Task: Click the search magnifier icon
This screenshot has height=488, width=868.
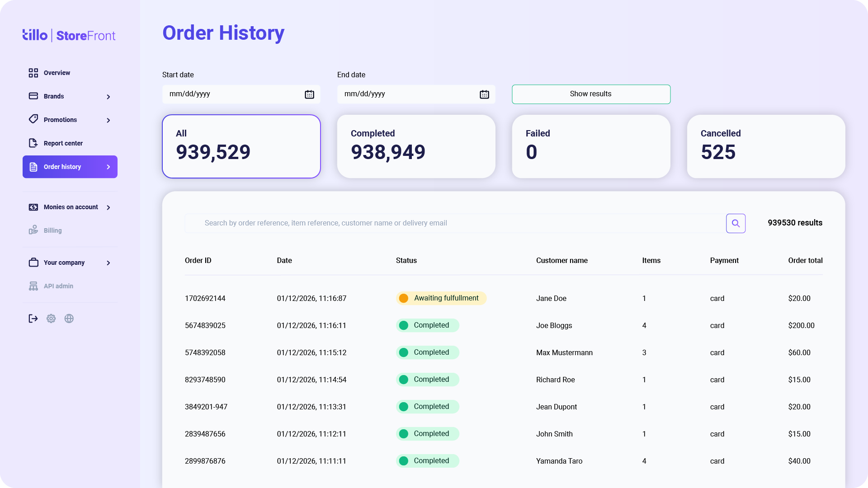Action: (x=736, y=223)
